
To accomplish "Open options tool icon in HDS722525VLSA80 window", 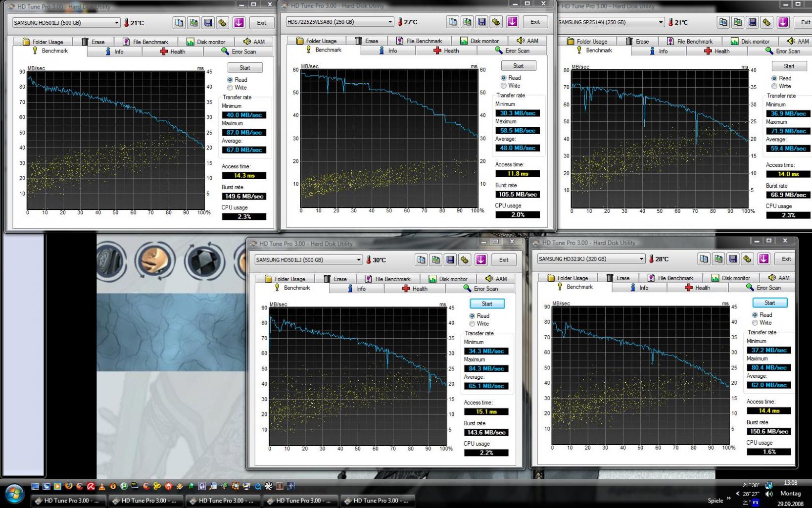I will [496, 22].
